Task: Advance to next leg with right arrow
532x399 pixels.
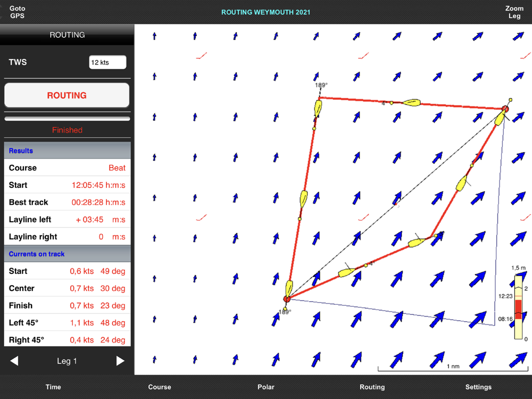Action: [x=120, y=361]
